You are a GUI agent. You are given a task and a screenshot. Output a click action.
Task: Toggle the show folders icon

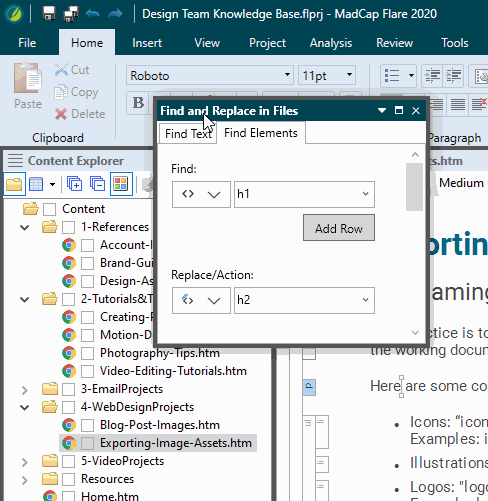(14, 184)
